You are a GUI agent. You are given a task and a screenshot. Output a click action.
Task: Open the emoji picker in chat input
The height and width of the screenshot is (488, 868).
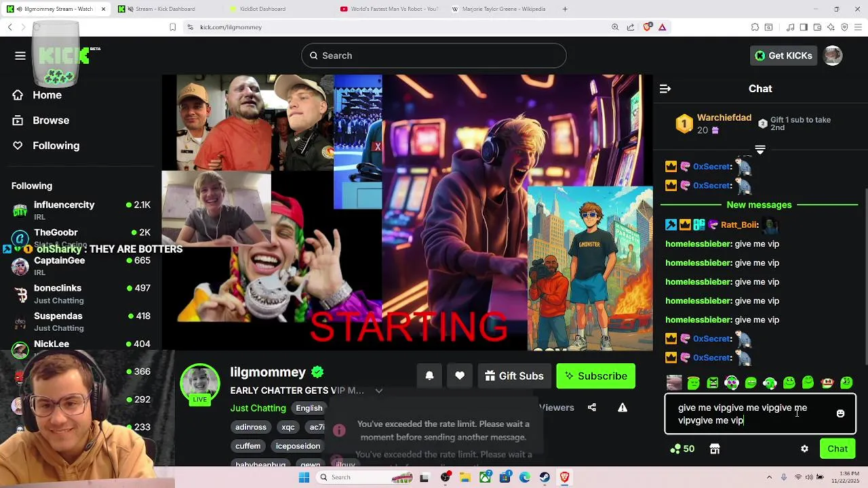pyautogui.click(x=840, y=413)
